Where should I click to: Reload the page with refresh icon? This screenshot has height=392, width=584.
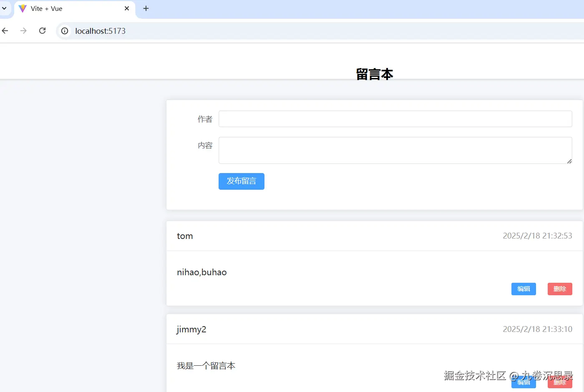coord(42,31)
